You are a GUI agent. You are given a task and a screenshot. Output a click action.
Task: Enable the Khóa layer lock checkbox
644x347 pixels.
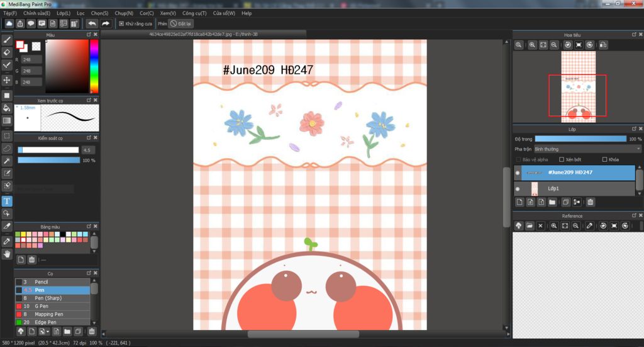click(x=604, y=159)
